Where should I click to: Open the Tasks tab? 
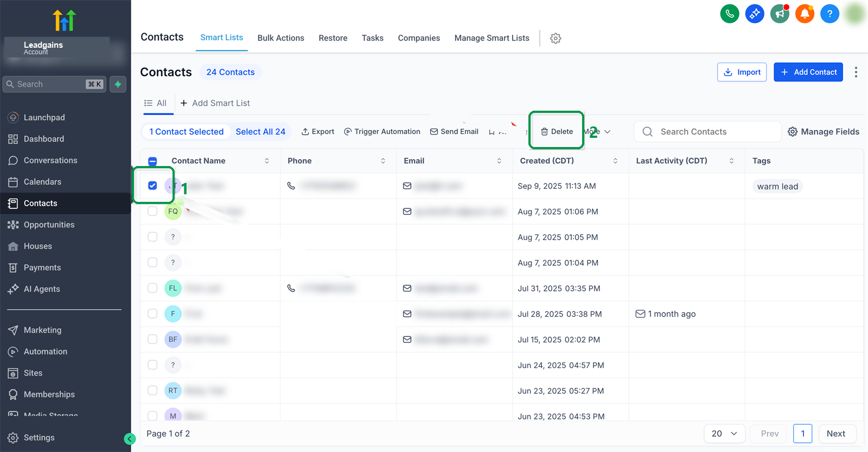point(373,38)
